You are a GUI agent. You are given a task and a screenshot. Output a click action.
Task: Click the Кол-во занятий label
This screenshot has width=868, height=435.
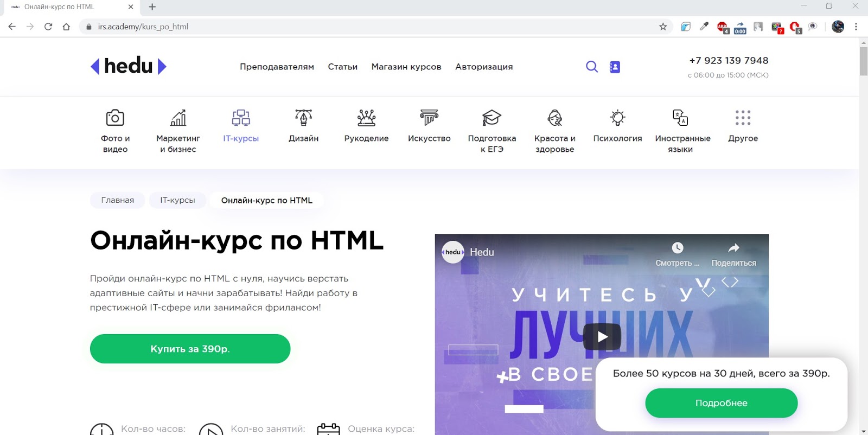point(268,428)
